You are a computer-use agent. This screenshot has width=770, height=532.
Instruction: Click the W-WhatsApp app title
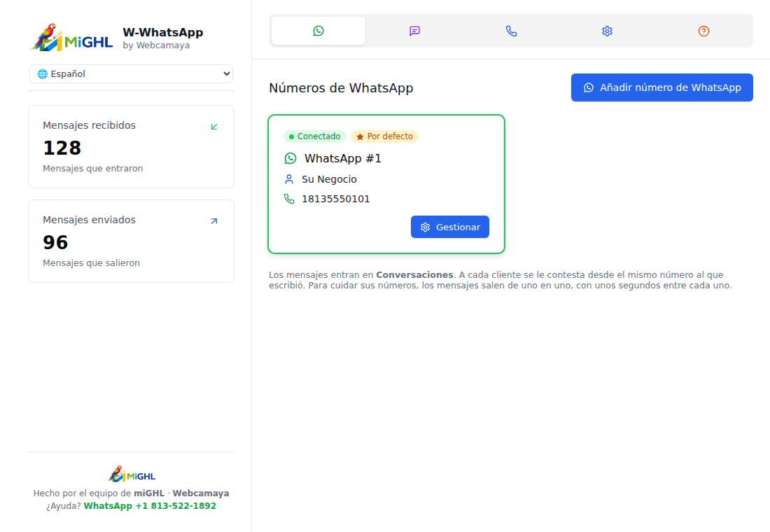tap(163, 32)
